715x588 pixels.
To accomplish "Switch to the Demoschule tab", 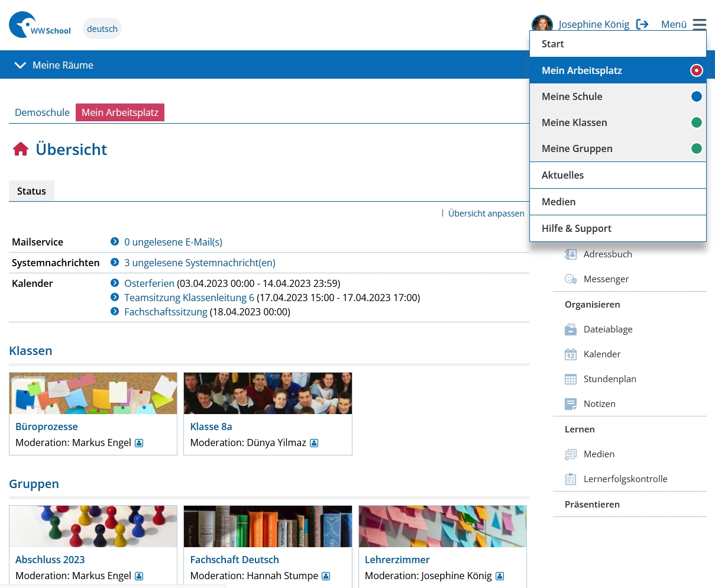I will (42, 112).
